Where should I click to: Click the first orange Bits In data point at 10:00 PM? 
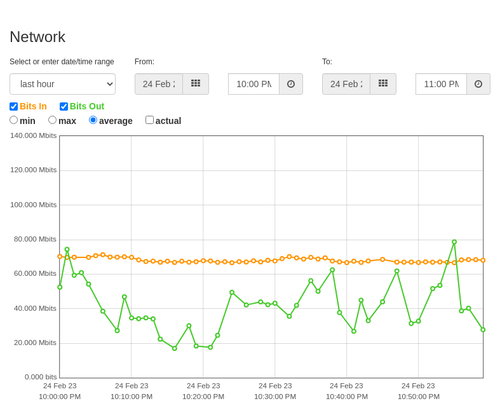point(60,256)
